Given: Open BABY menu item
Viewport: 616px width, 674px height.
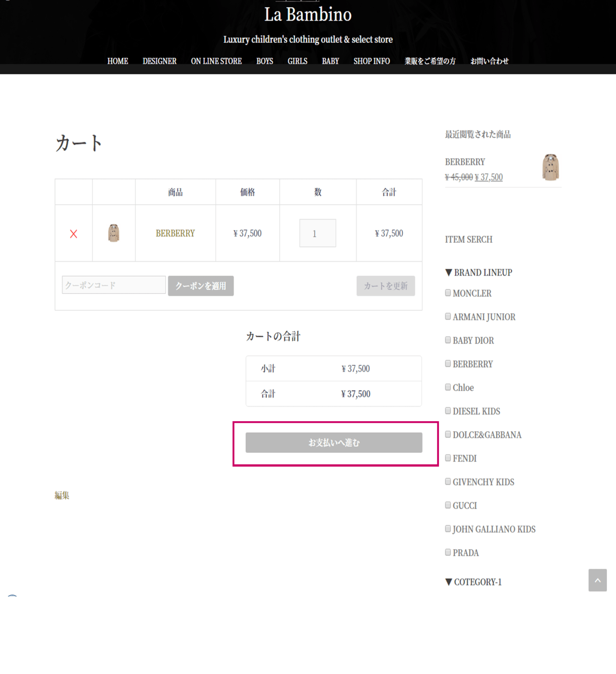Looking at the screenshot, I should pyautogui.click(x=331, y=61).
